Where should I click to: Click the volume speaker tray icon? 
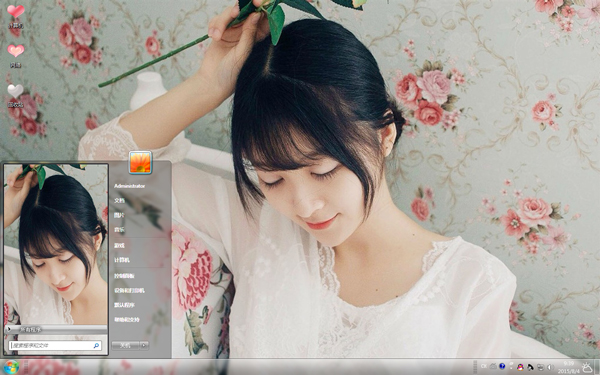click(550, 367)
